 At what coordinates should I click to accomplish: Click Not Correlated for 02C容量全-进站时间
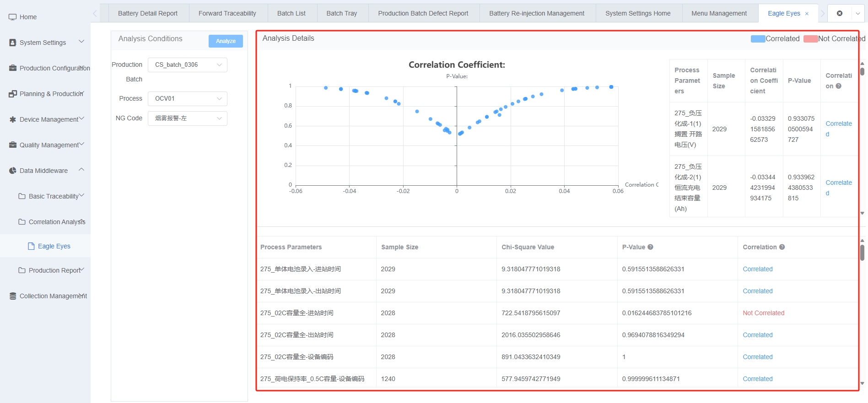click(x=763, y=313)
